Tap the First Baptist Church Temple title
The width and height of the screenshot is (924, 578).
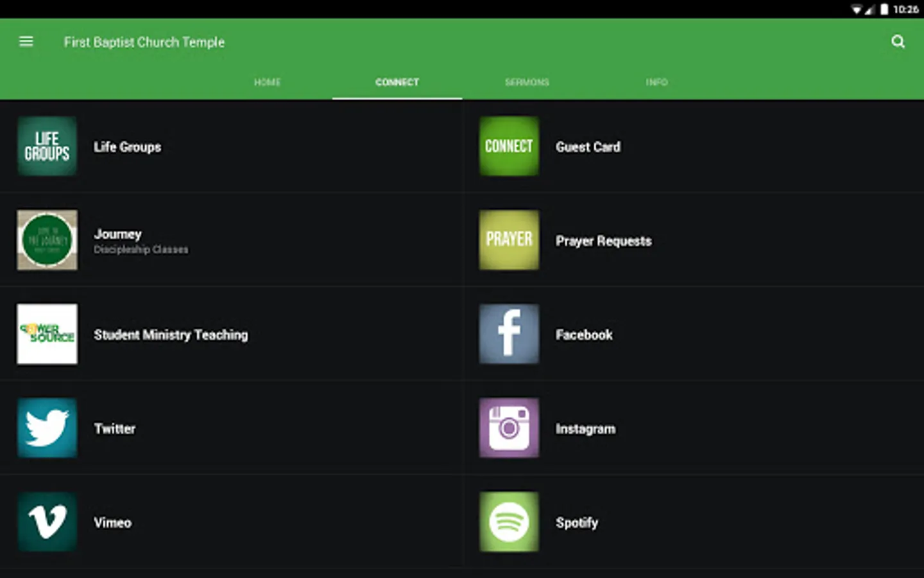click(x=144, y=42)
